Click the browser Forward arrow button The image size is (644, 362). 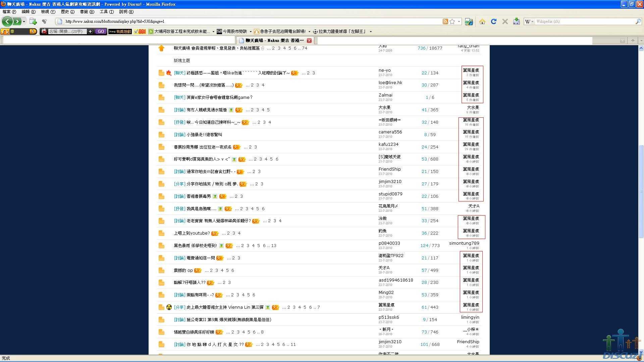tap(17, 21)
